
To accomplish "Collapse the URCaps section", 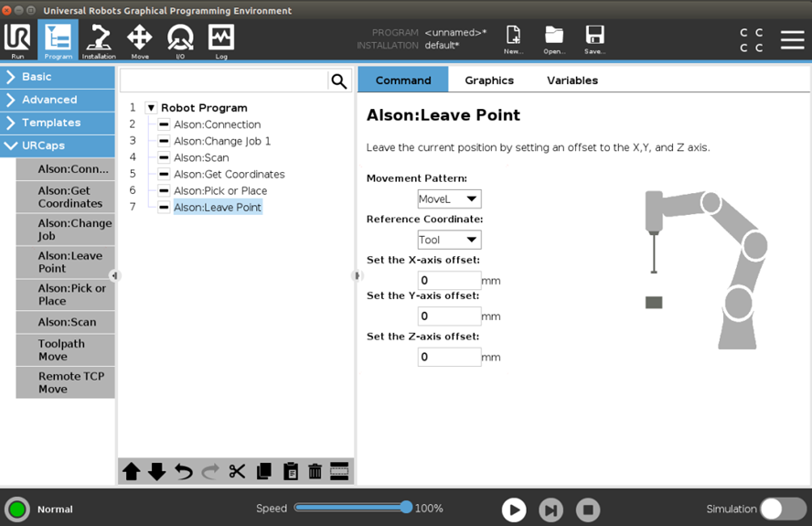I will [x=58, y=145].
